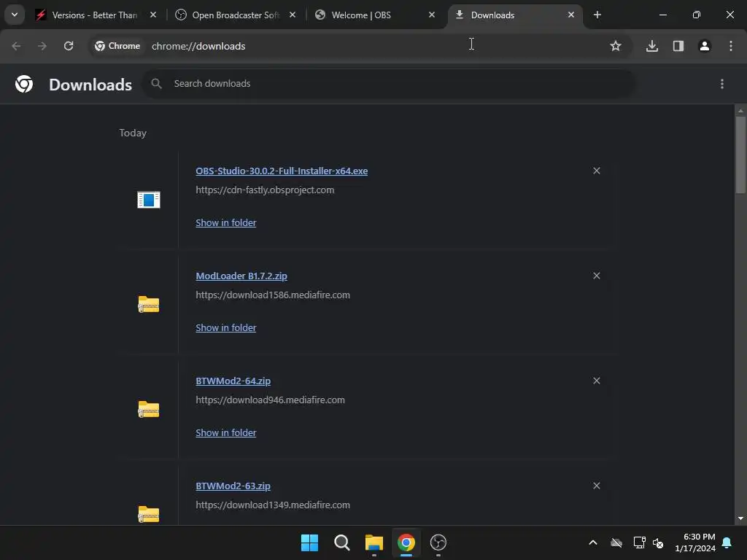Show BTWMod2-64.zip in folder
The width and height of the screenshot is (747, 560).
click(x=226, y=433)
